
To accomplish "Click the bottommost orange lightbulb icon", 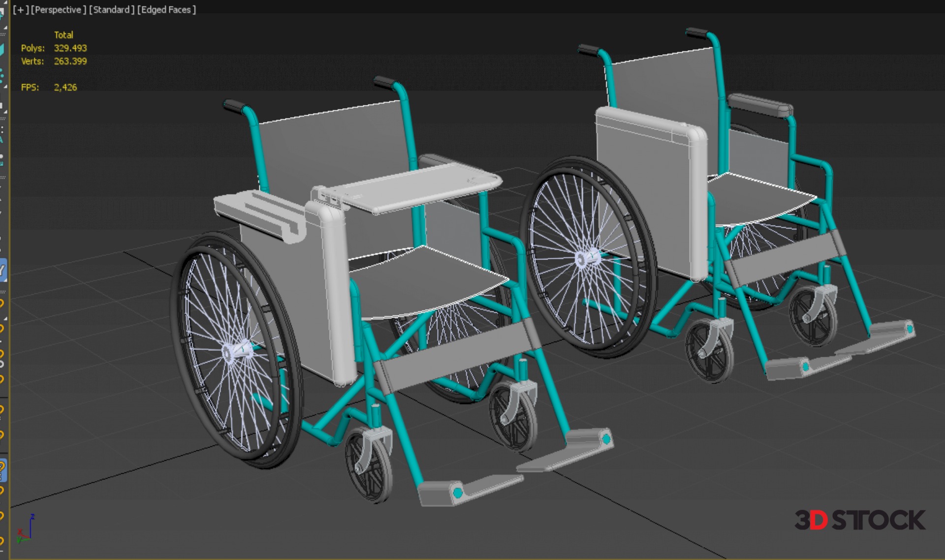I will (2, 541).
